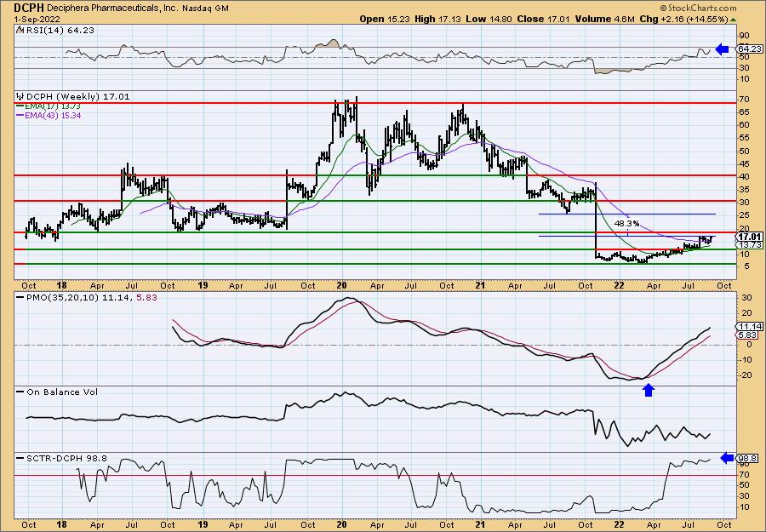Viewport: 766px width, 532px height.
Task: Click the DCPH (Weekly) 17.01 legend label
Action: tap(78, 97)
